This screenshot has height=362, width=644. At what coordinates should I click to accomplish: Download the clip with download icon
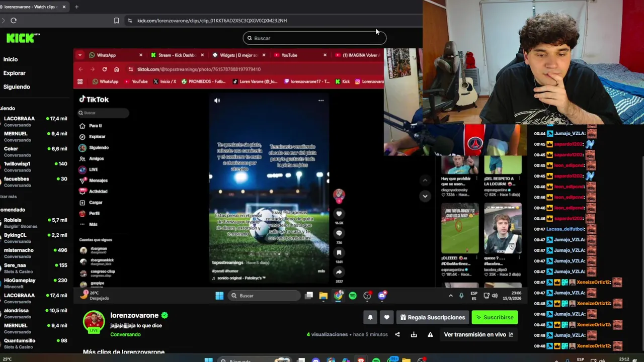[414, 334]
